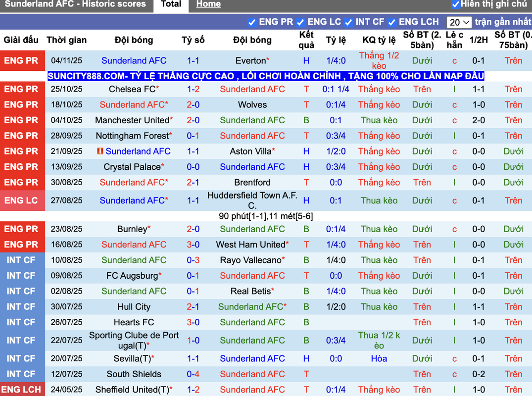Toggle the Hiển thị ghi chú checkbox

coord(456,4)
